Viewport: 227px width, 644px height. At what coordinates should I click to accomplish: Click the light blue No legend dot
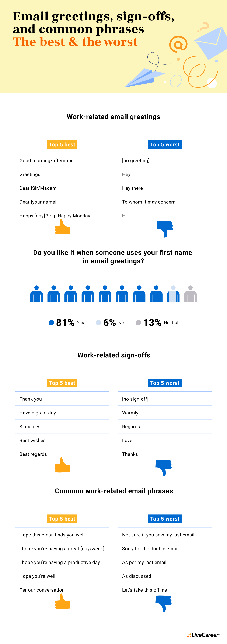(x=98, y=322)
